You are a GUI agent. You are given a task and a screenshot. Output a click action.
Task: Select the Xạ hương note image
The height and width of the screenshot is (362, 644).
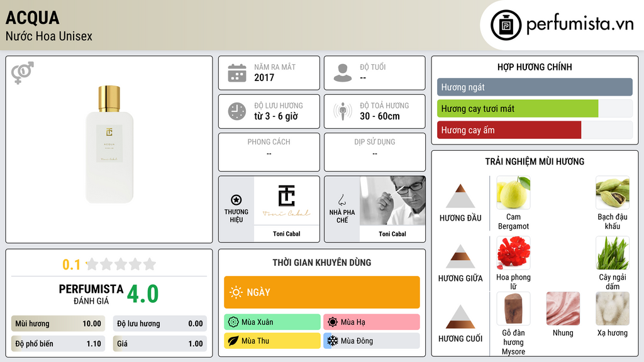click(613, 309)
